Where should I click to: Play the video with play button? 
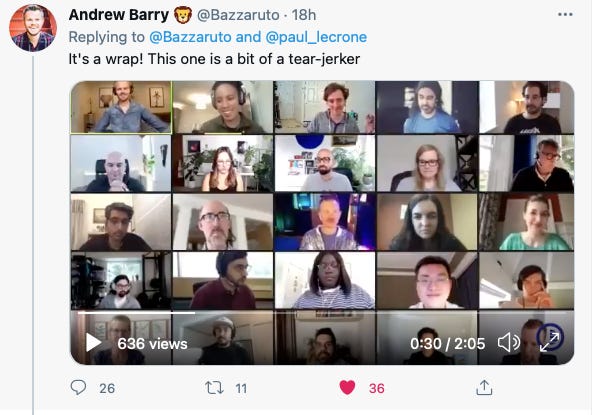tap(93, 343)
